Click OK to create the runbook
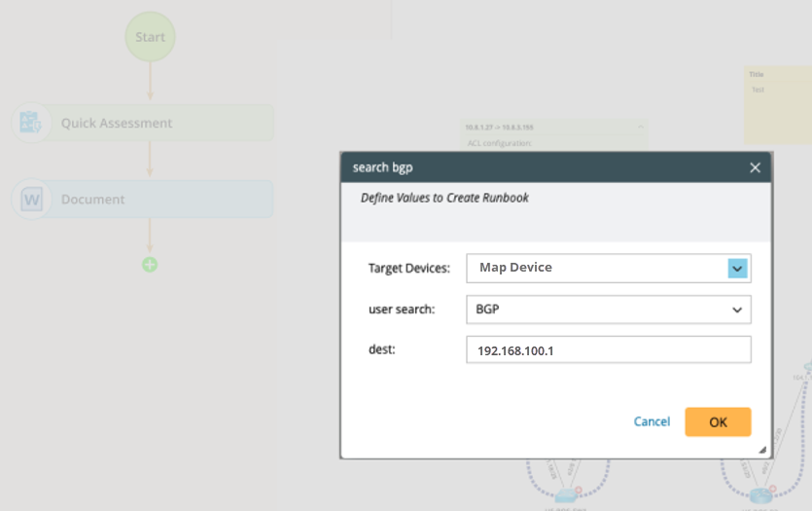812x511 pixels. [718, 421]
